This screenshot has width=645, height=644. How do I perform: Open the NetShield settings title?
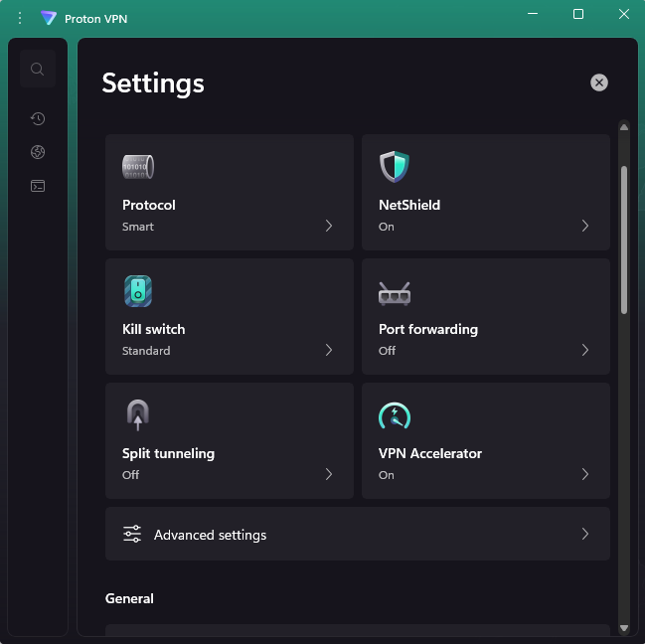pos(409,205)
